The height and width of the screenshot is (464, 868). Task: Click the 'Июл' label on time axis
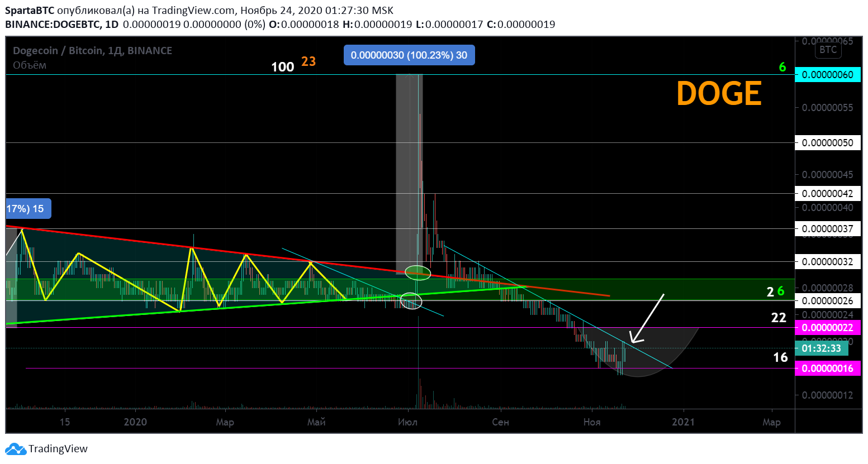[x=407, y=422]
